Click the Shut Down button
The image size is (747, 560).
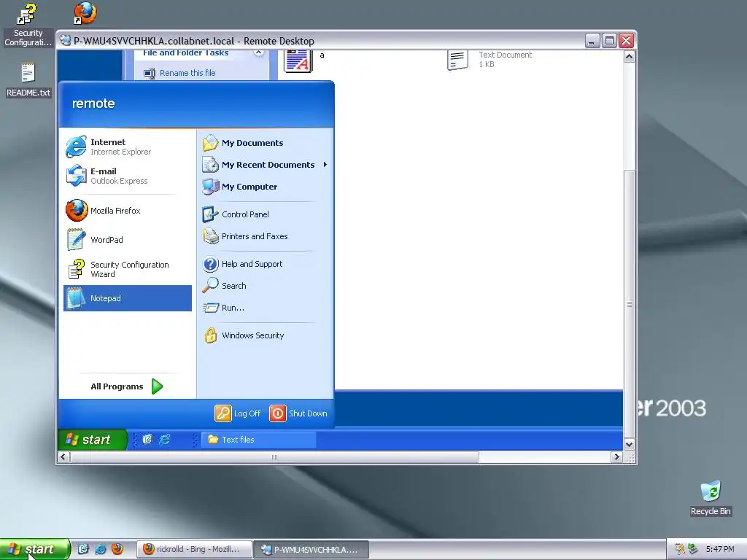pos(298,413)
